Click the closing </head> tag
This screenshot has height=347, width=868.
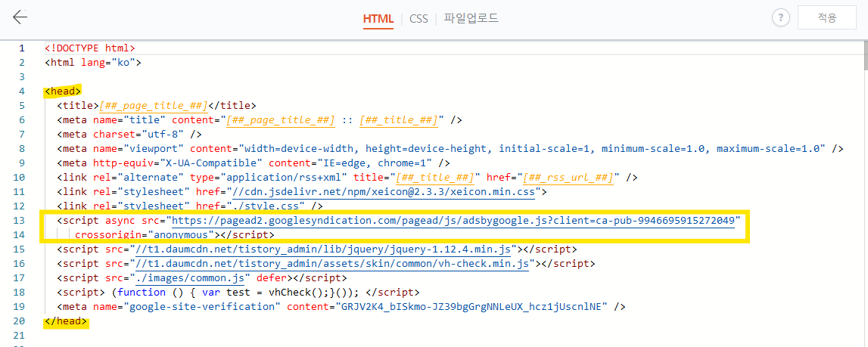[x=66, y=321]
